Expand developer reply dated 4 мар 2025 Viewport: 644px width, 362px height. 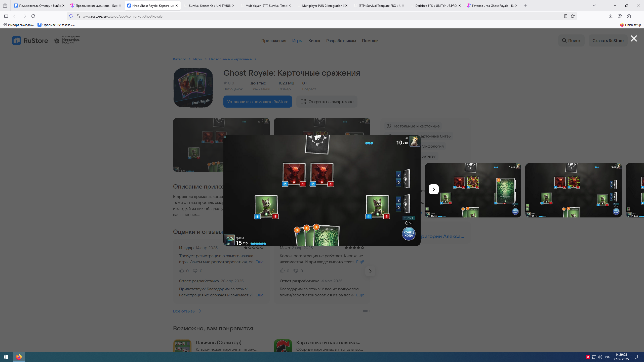pyautogui.click(x=360, y=295)
